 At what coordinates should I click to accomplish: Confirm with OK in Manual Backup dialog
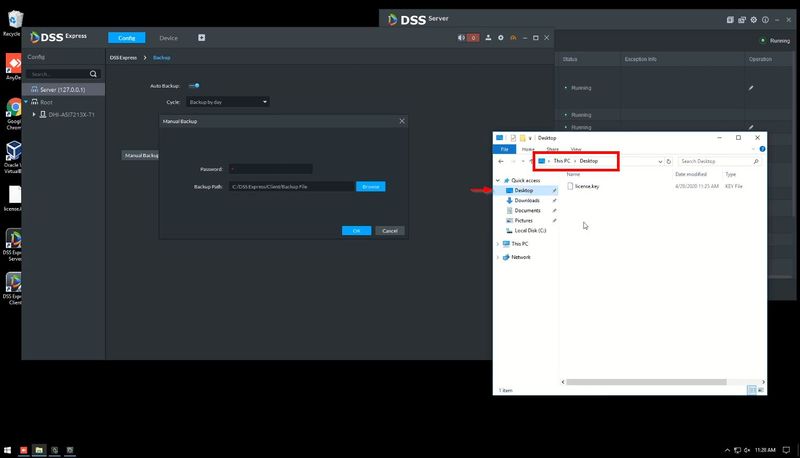pos(356,231)
